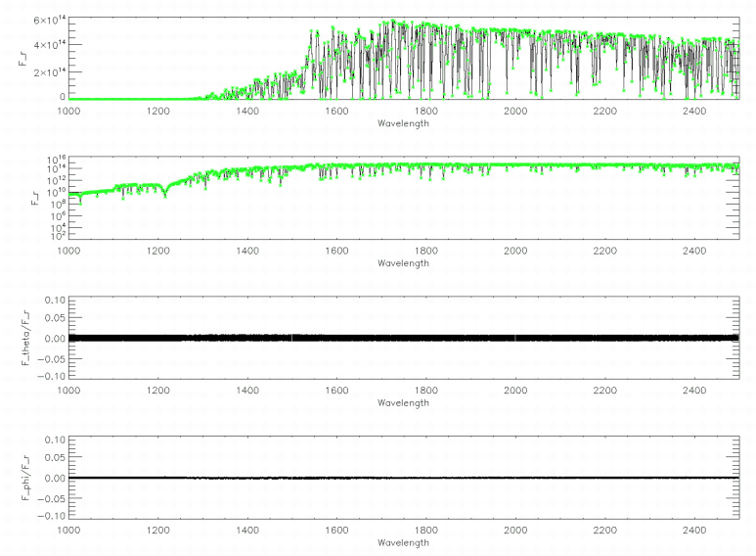Click the 1600 tick under the F_theta/F_r plot
The height and width of the screenshot is (556, 756).
click(x=336, y=391)
